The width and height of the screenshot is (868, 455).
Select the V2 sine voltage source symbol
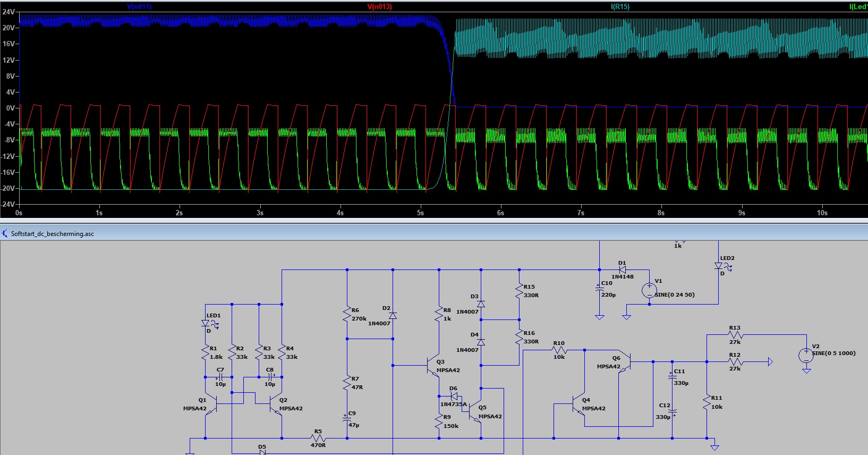click(806, 356)
